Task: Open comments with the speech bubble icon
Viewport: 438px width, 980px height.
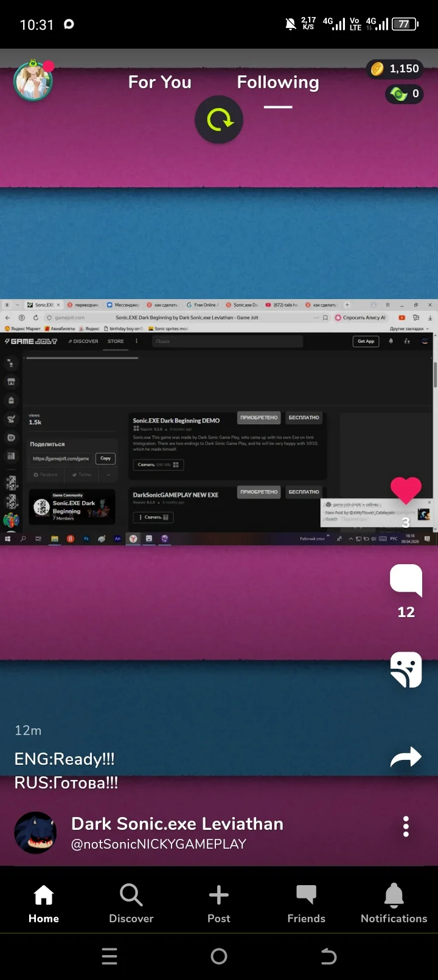Action: [406, 580]
